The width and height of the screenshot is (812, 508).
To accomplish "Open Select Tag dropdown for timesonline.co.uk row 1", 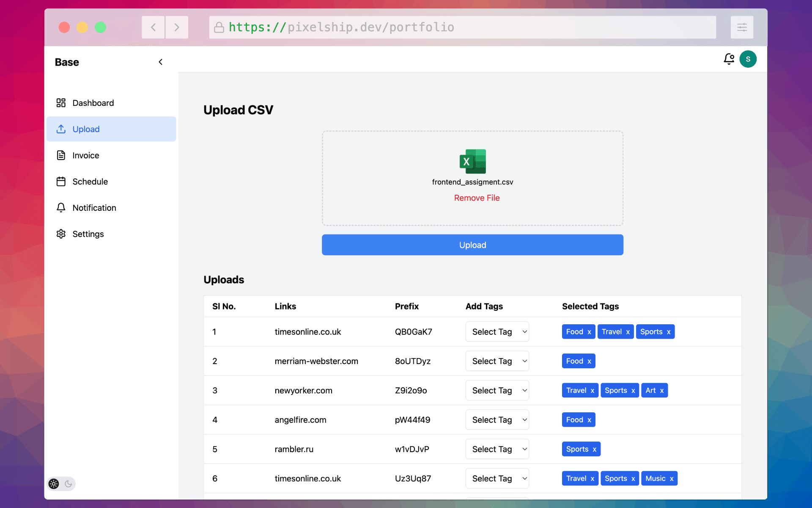I will tap(497, 331).
